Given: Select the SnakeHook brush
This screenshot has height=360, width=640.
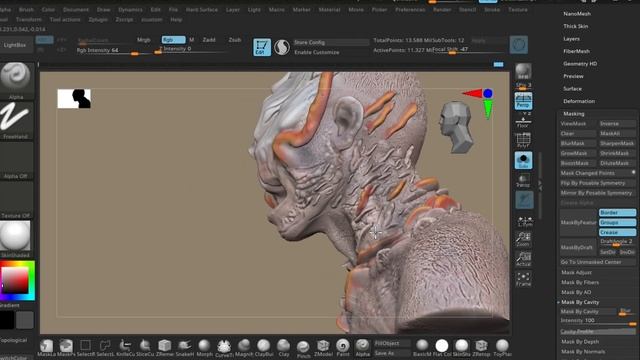Looking at the screenshot, I should [184, 348].
